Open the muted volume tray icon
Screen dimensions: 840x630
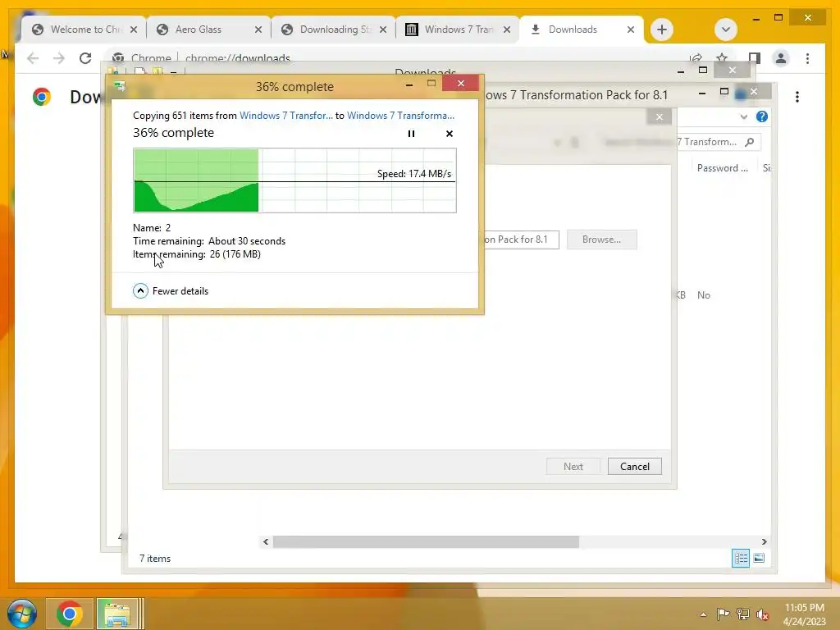click(762, 614)
